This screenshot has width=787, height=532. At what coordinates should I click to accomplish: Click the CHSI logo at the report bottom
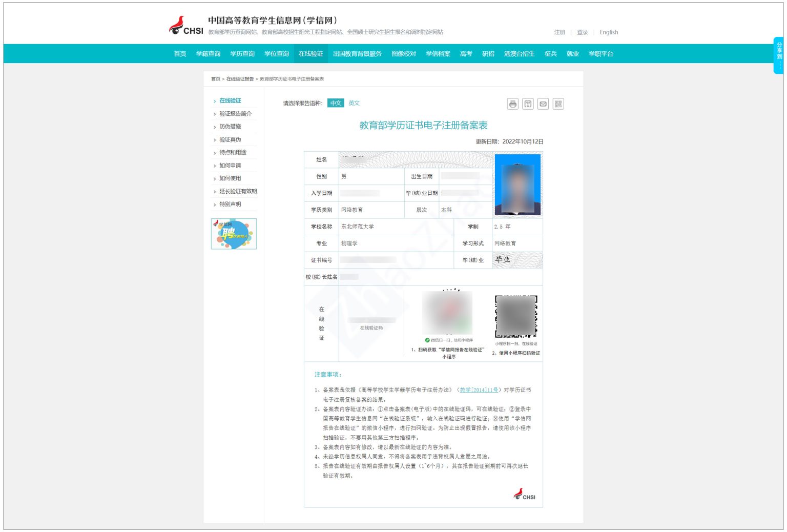[x=524, y=495]
